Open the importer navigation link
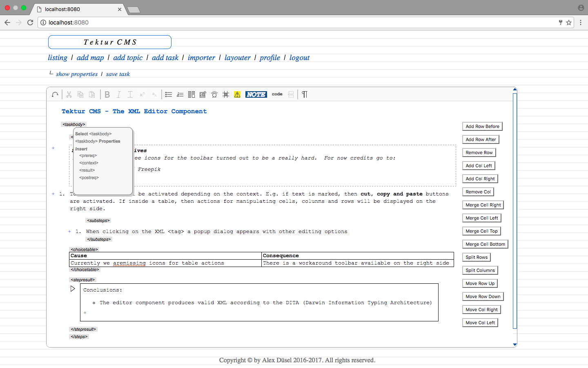This screenshot has width=588, height=368. [x=201, y=58]
